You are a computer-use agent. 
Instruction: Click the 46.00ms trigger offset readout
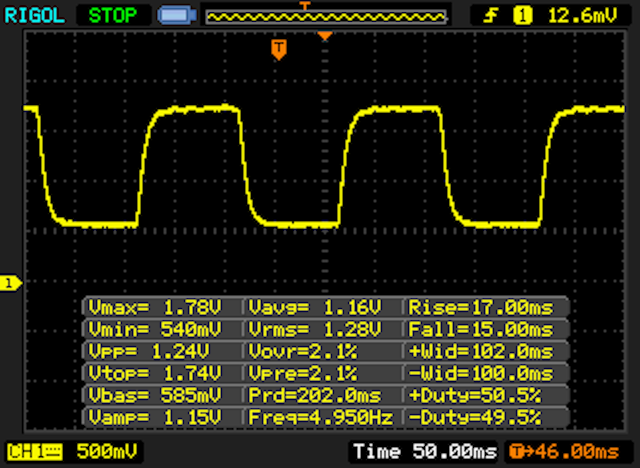tap(565, 452)
